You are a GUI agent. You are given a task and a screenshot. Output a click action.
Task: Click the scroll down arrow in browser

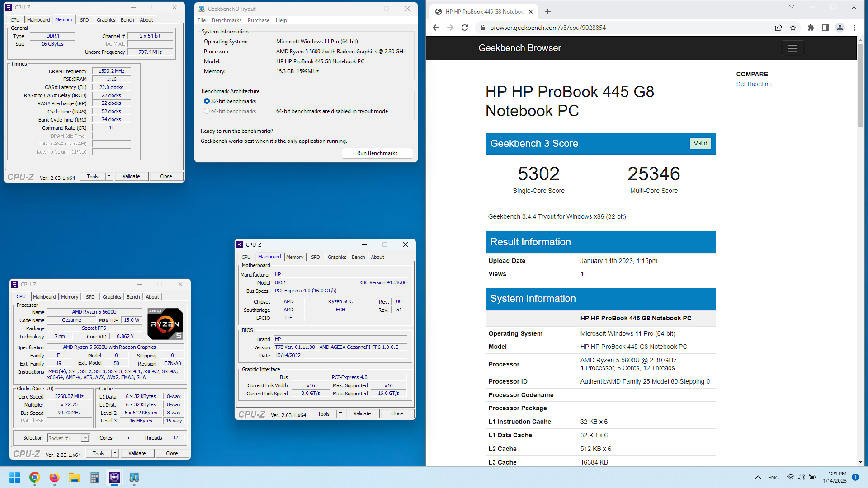[x=860, y=462]
